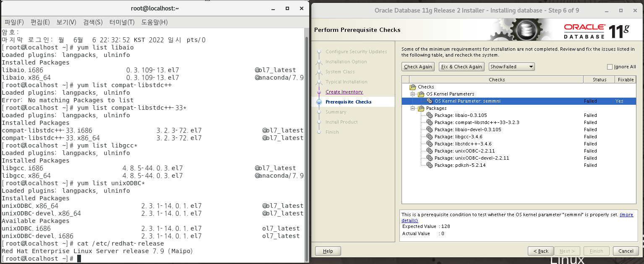
Task: Open the 터미널(T) menu in terminal
Action: [x=122, y=22]
